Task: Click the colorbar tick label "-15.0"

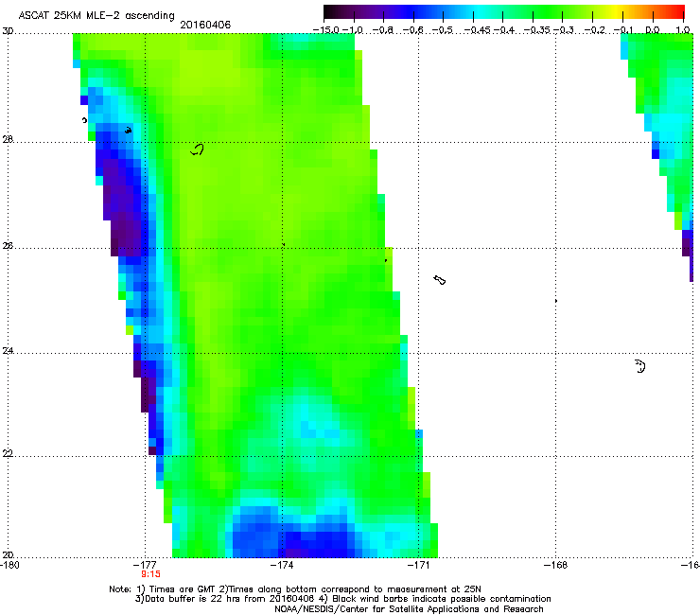Action: [326, 30]
